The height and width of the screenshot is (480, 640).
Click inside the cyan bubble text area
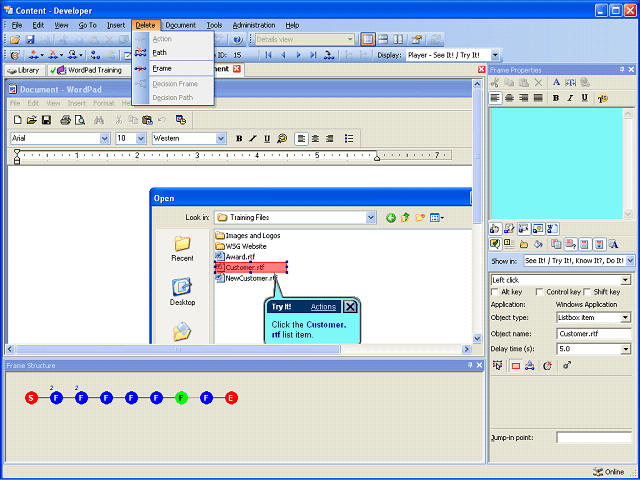click(x=556, y=164)
